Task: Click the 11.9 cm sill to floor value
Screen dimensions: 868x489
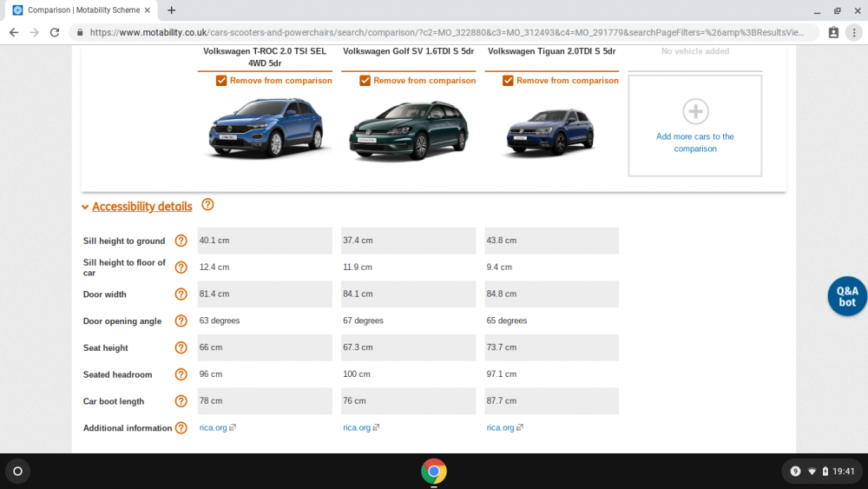Action: pos(358,267)
